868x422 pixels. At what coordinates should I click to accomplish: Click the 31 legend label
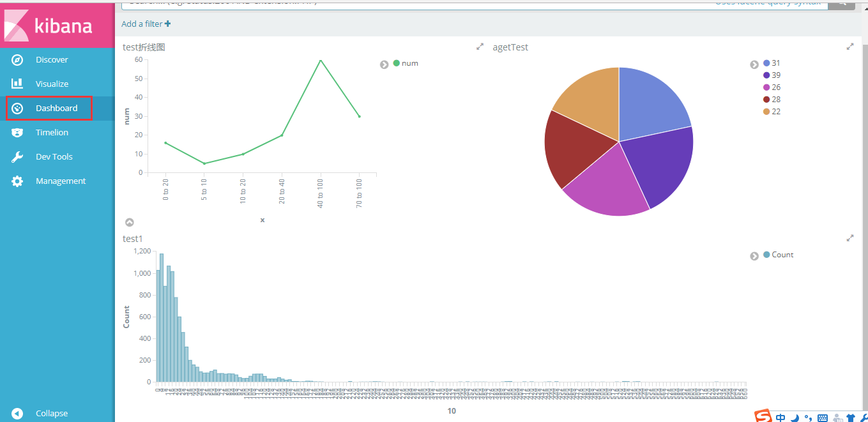tap(776, 63)
